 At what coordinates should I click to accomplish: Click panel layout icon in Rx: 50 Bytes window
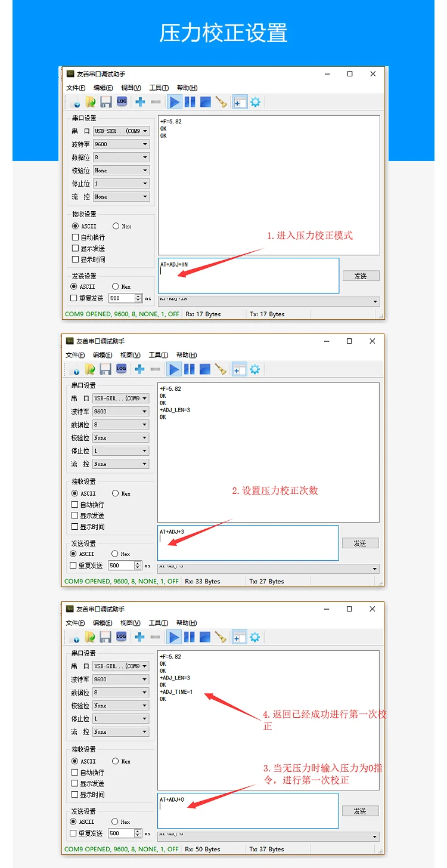tap(239, 637)
